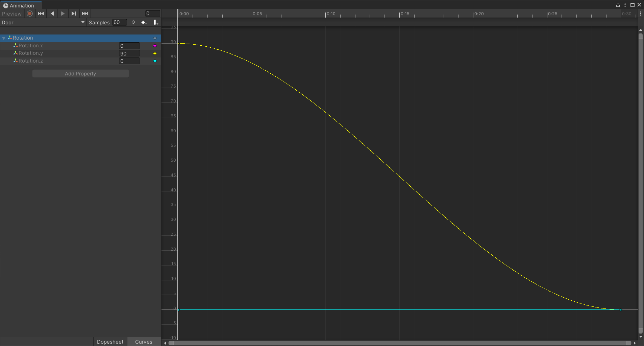Click the Preview toggle
Viewport: 644px width, 346px height.
11,14
